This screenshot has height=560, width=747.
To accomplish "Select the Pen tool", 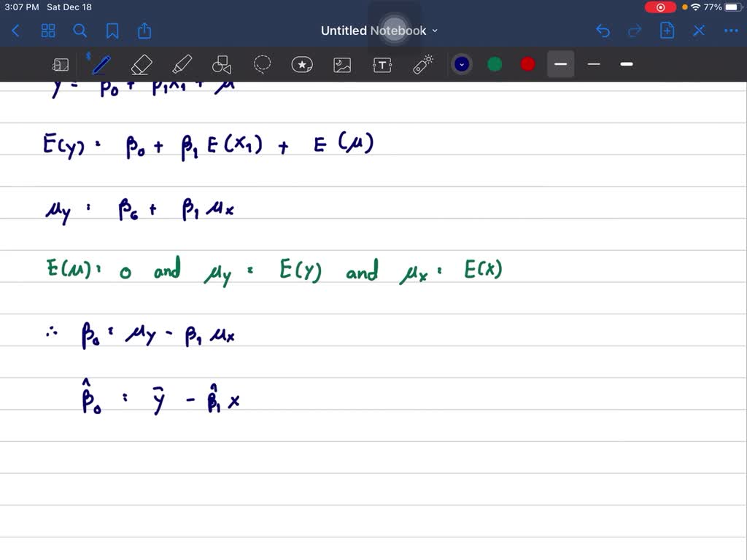I will click(x=101, y=64).
